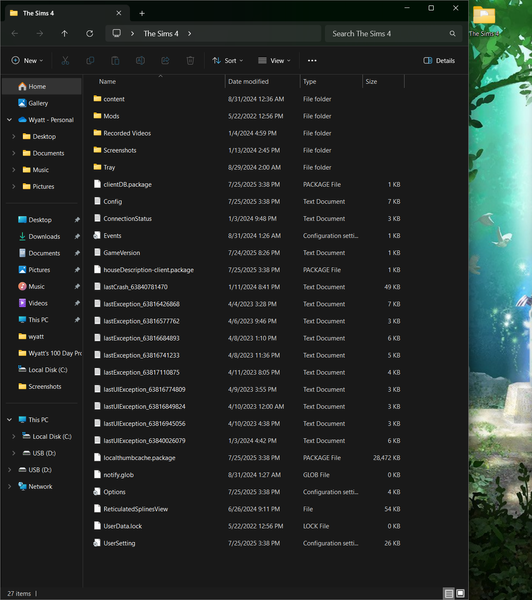This screenshot has height=600, width=532.
Task: Refresh the folder view
Action: [90, 34]
